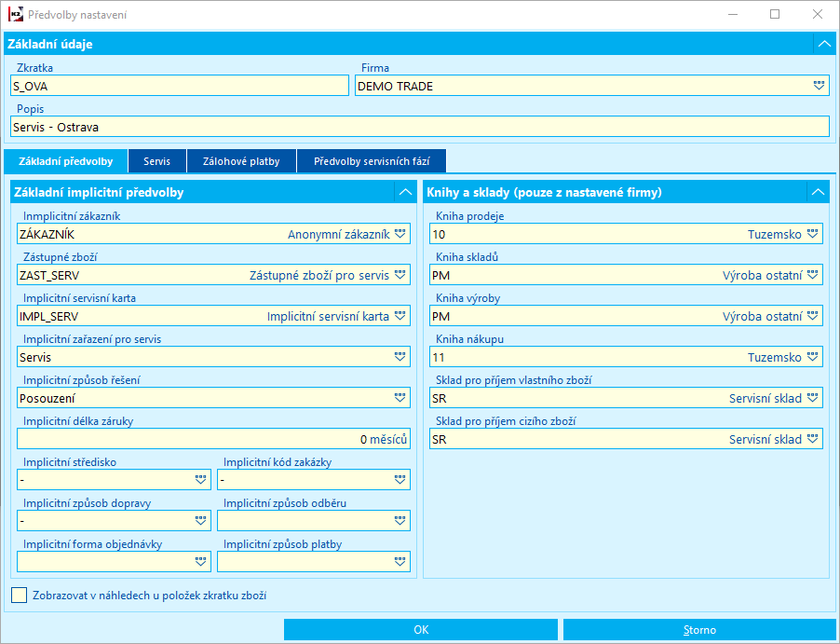The height and width of the screenshot is (644, 840).
Task: Select the Základní předvolby tab
Action: pos(66,161)
